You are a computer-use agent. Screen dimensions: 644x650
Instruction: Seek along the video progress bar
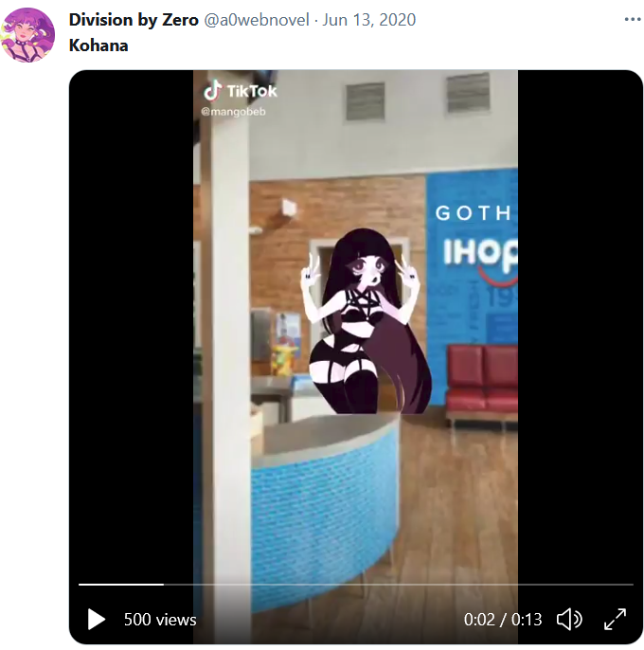pos(355,584)
